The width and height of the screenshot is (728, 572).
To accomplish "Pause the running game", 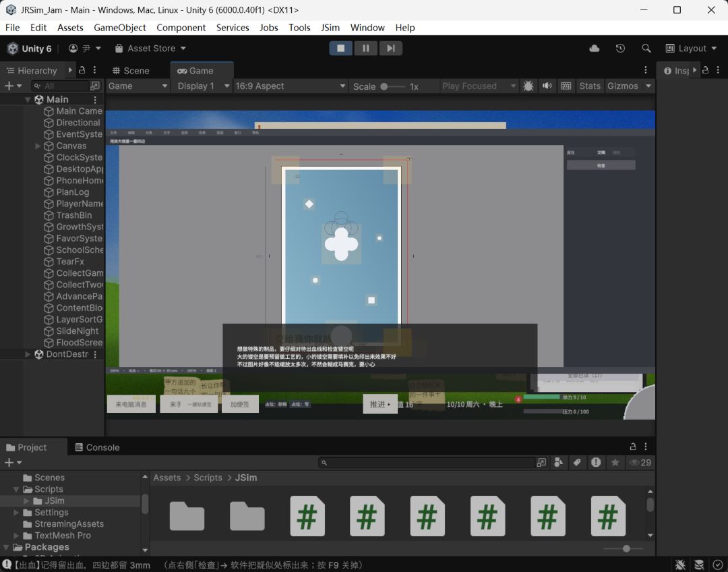I will tap(366, 49).
